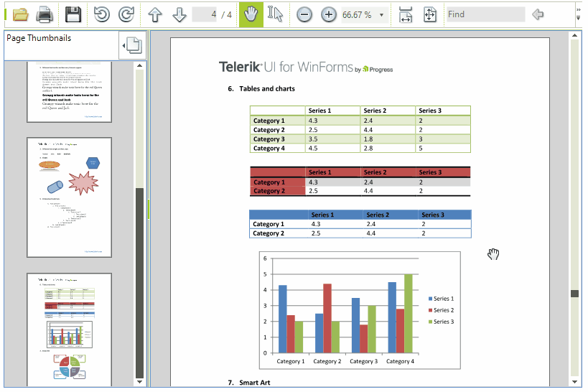
Task: Click the "Page Thumbnails" panel title
Action: [x=39, y=38]
